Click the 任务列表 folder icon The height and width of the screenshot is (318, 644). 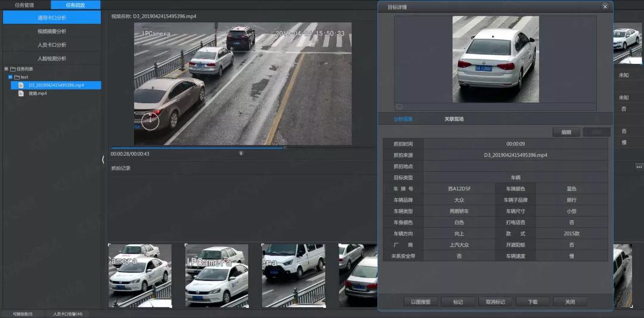[x=13, y=69]
